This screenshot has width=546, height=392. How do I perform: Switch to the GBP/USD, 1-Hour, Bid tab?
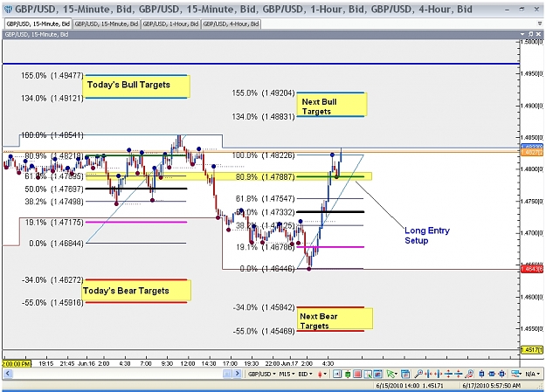[x=170, y=24]
